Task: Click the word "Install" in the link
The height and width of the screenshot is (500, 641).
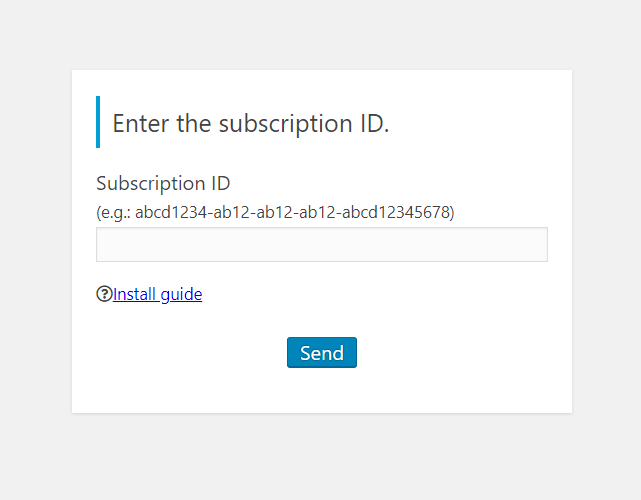Action: (134, 294)
